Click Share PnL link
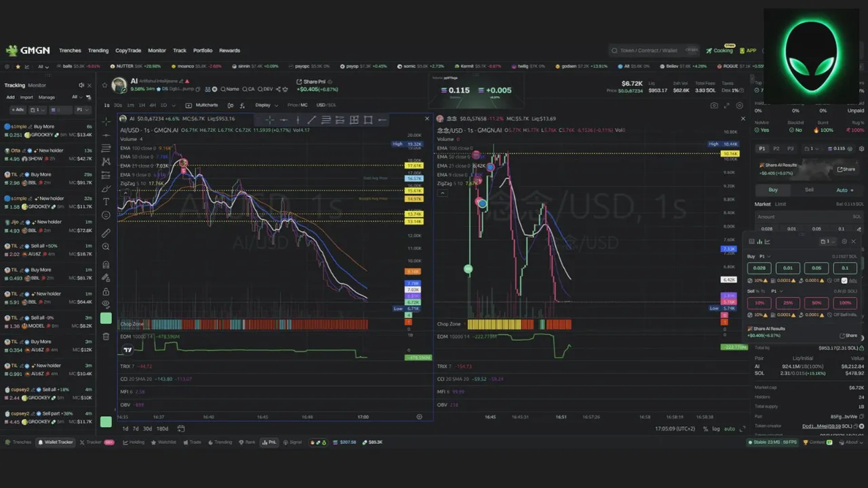The image size is (868, 488). click(x=311, y=82)
